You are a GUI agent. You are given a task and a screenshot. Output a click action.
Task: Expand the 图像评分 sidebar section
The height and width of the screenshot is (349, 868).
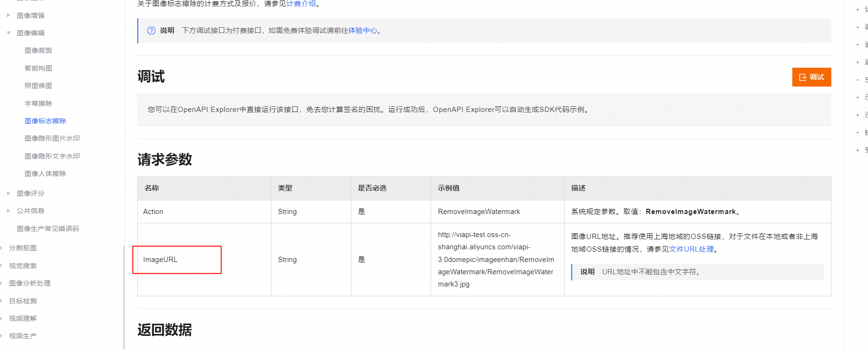pos(8,193)
